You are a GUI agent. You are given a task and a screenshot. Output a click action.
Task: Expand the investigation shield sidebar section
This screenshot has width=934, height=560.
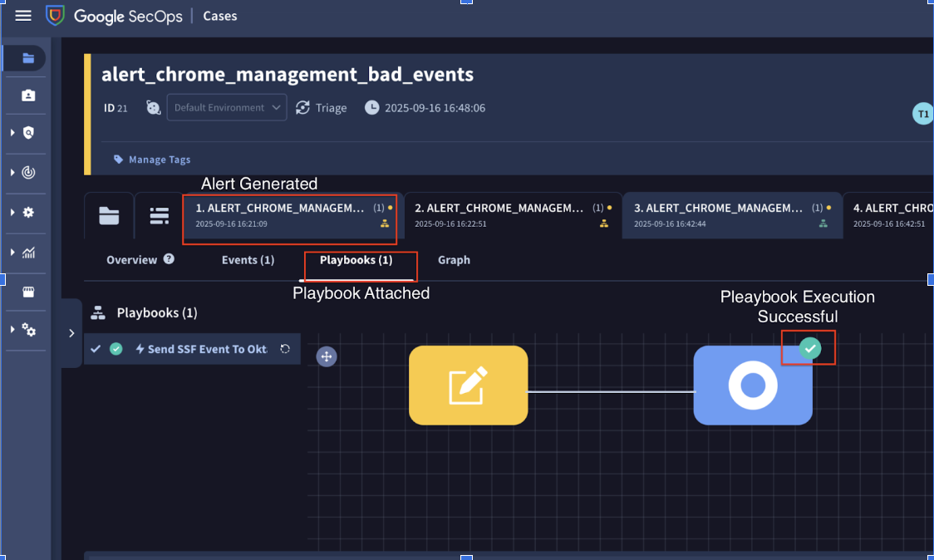28,133
